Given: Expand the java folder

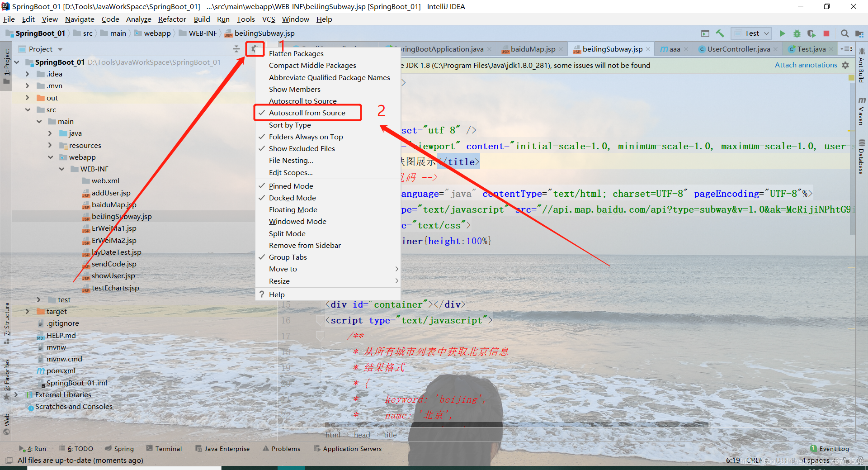Looking at the screenshot, I should 50,133.
